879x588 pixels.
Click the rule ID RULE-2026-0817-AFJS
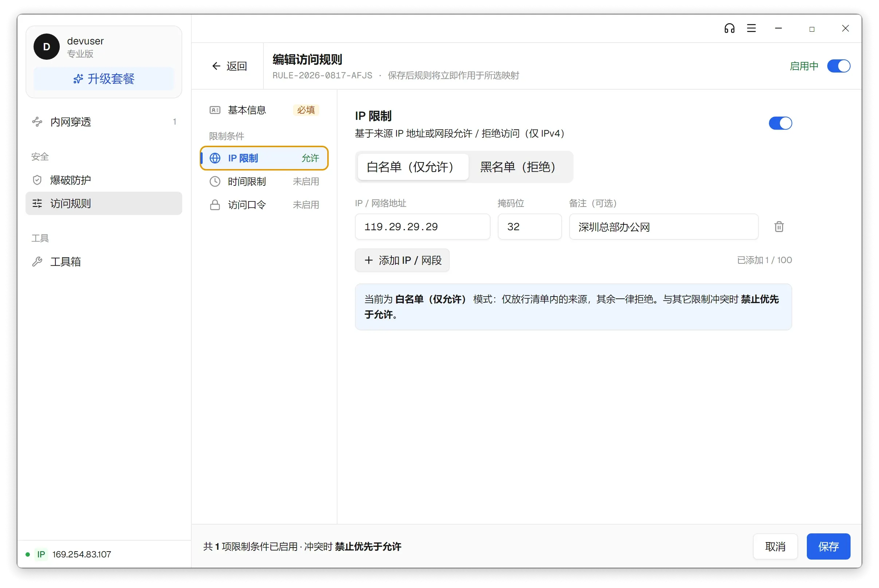[322, 75]
